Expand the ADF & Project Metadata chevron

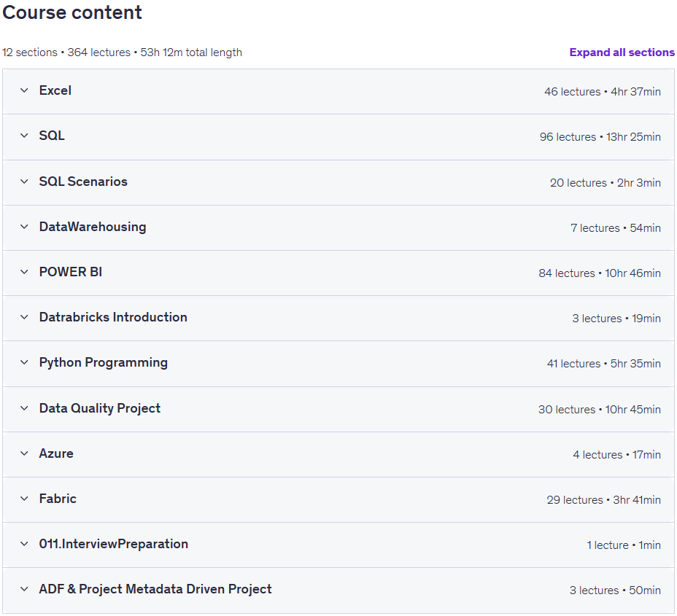pyautogui.click(x=24, y=590)
